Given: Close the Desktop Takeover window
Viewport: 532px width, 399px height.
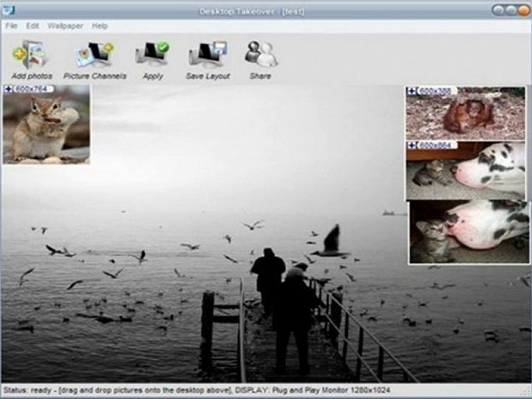Looking at the screenshot, I should pos(524,11).
